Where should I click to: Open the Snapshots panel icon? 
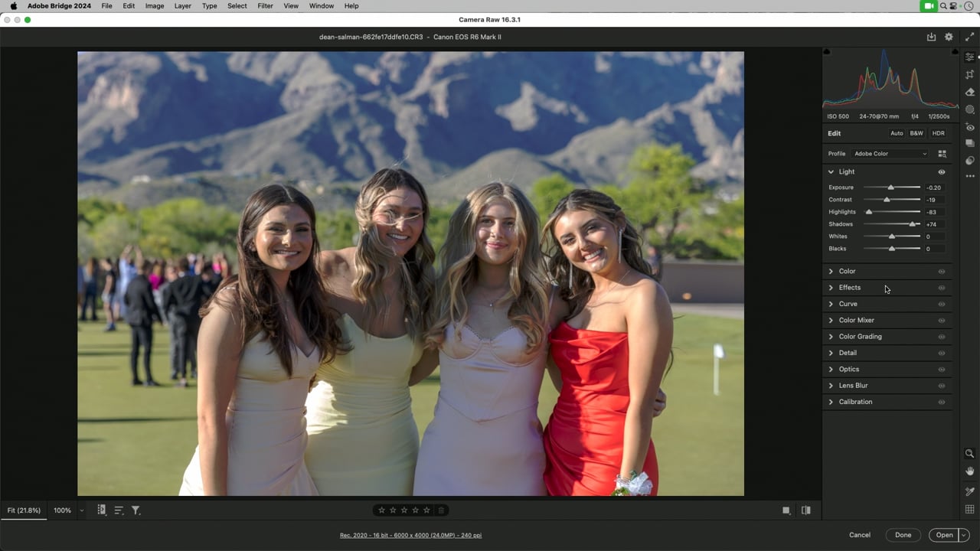tap(969, 143)
